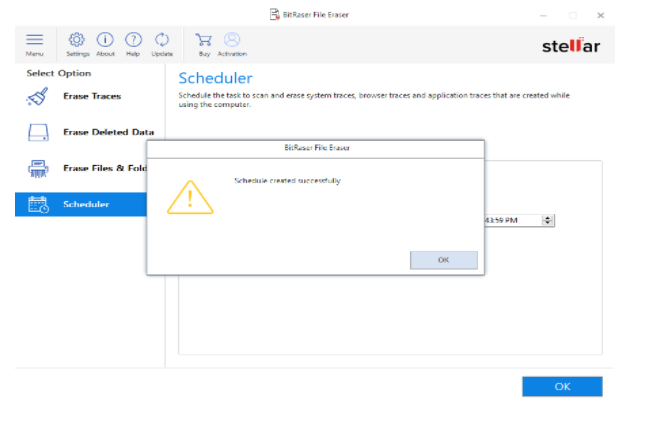Screen dimensions: 670x423
Task: Click the About info icon
Action: coord(105,40)
